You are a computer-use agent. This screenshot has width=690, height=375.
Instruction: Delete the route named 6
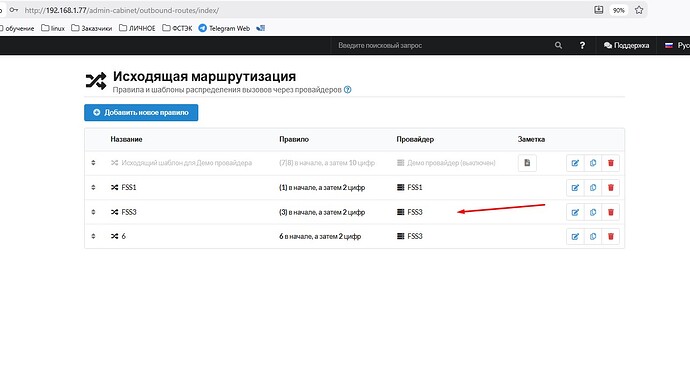pyautogui.click(x=610, y=236)
